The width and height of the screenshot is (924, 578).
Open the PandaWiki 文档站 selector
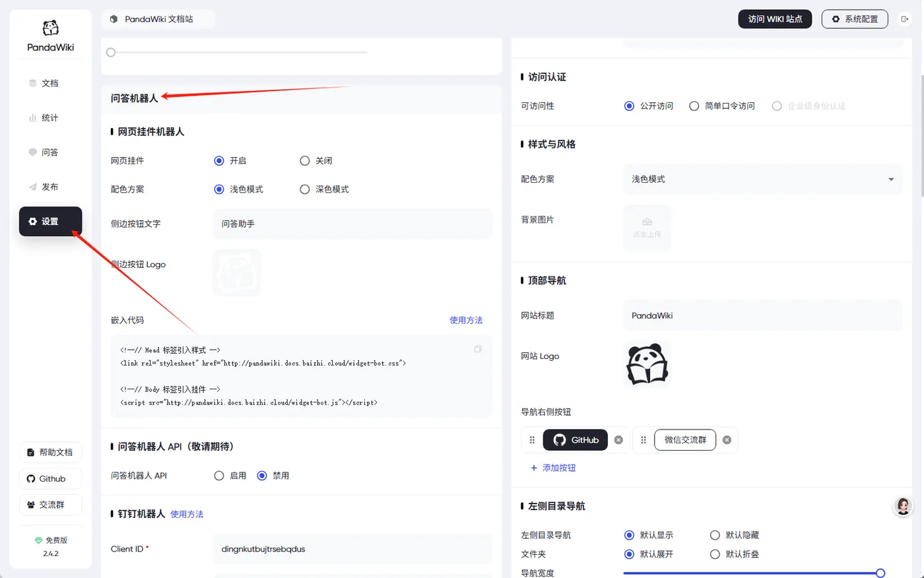pos(158,19)
